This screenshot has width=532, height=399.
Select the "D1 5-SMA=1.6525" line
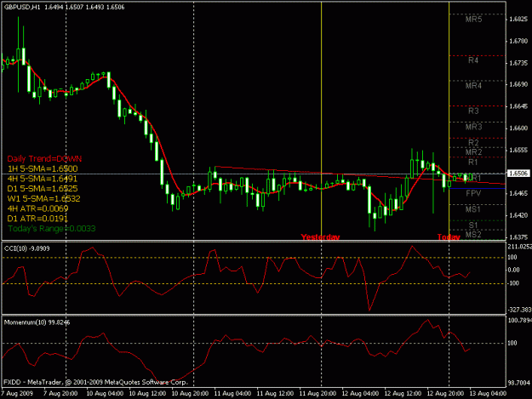tap(43, 189)
